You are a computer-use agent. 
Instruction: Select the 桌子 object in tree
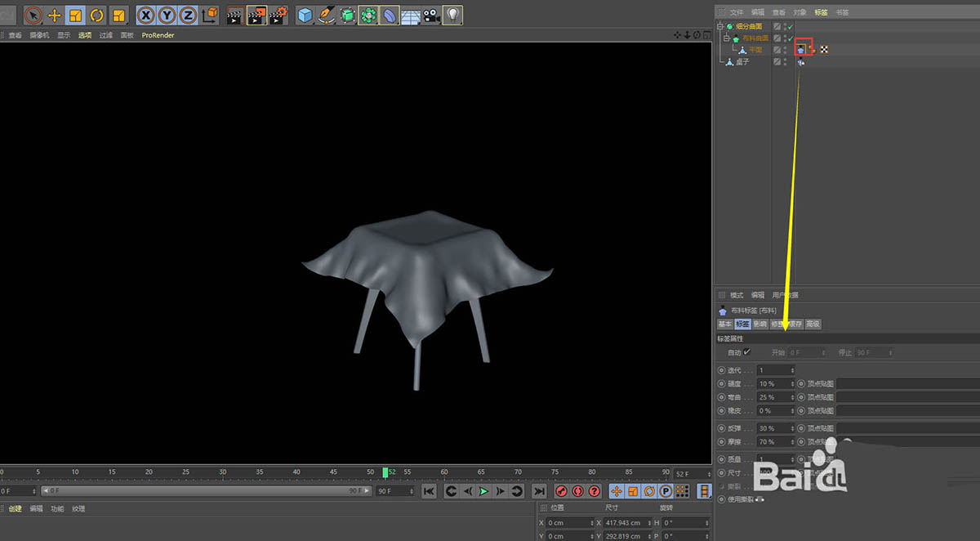744,62
